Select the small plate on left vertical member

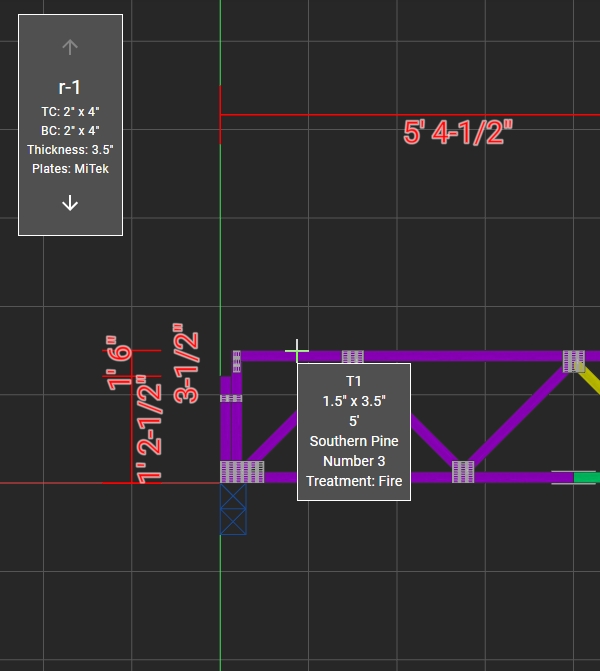coord(231,398)
